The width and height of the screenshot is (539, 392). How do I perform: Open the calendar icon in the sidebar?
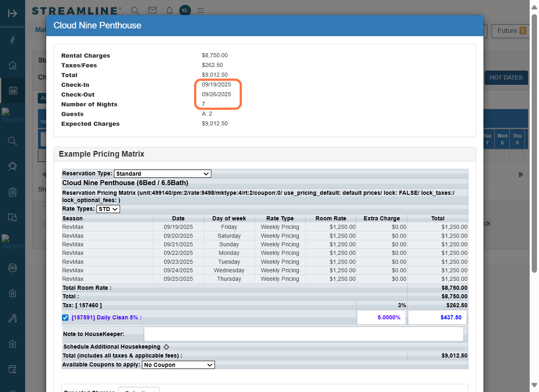tap(13, 90)
